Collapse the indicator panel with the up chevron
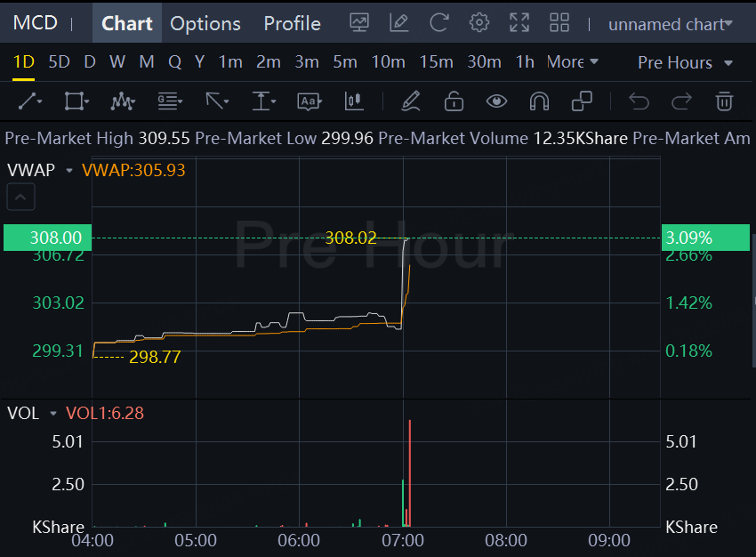756x557 pixels. 20,197
